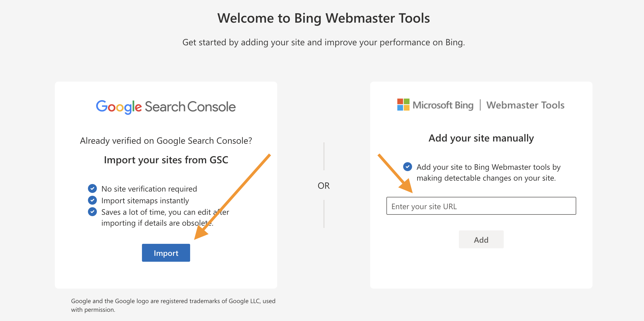Click checkmark beside Import sitemaps instantly
The width and height of the screenshot is (644, 321).
tap(92, 200)
